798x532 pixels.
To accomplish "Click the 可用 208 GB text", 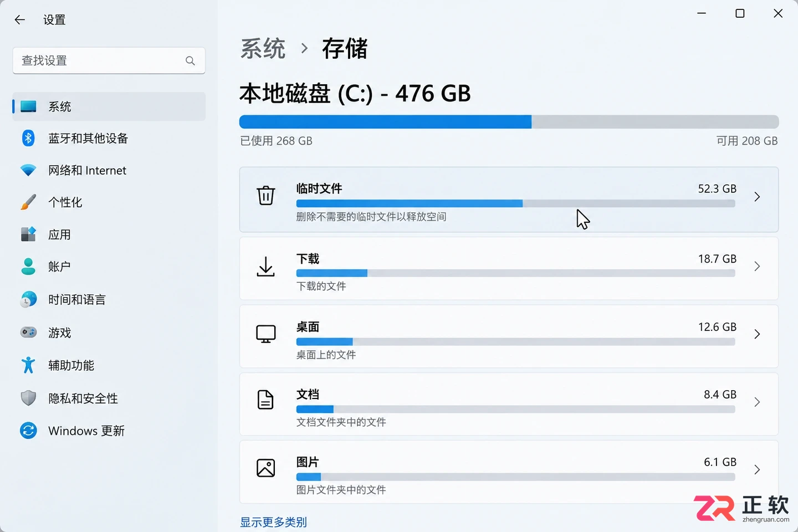I will (x=747, y=141).
